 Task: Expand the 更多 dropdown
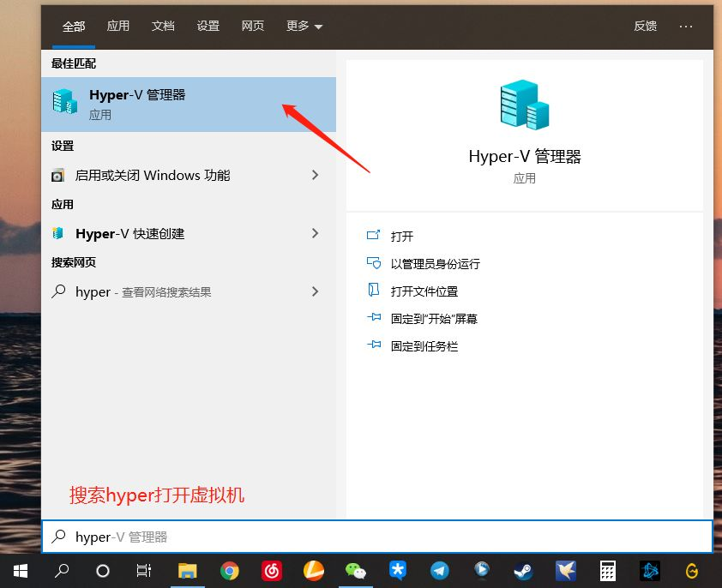(304, 26)
